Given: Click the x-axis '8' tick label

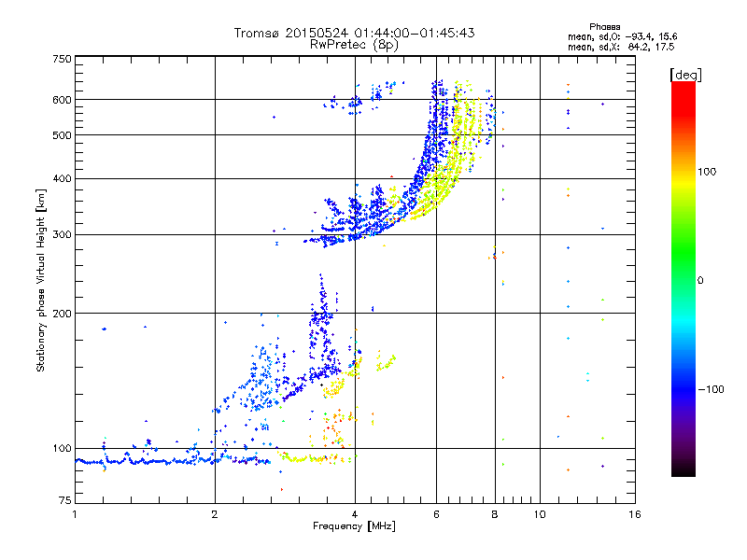Looking at the screenshot, I should click(x=495, y=514).
